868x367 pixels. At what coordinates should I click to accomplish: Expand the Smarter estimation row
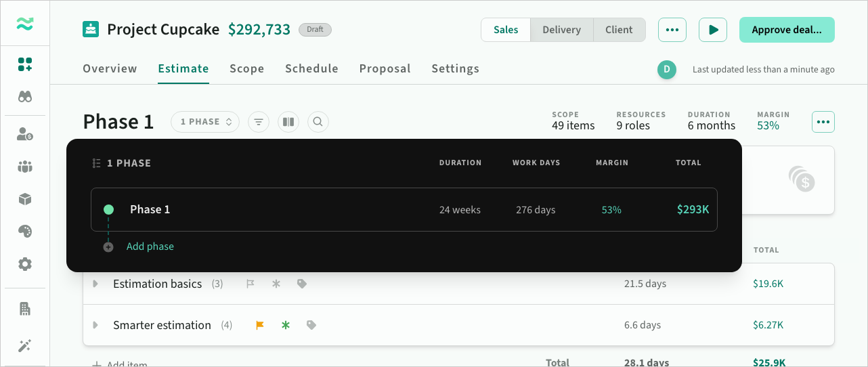tap(95, 325)
